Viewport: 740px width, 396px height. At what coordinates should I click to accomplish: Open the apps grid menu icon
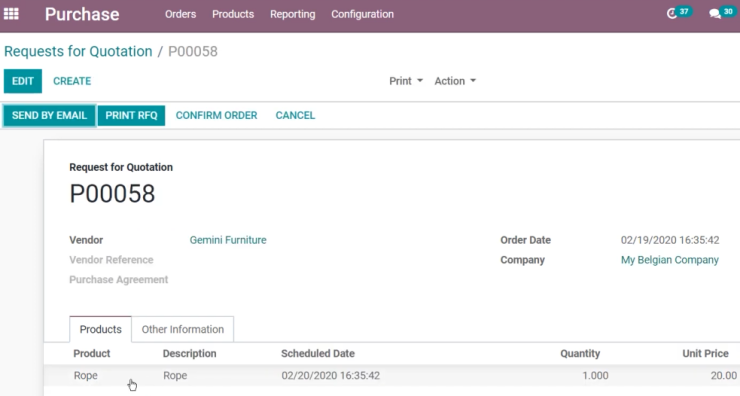pos(11,14)
